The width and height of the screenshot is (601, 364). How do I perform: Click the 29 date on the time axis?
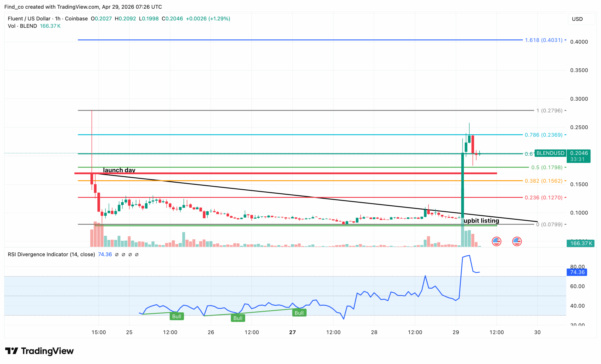456,332
